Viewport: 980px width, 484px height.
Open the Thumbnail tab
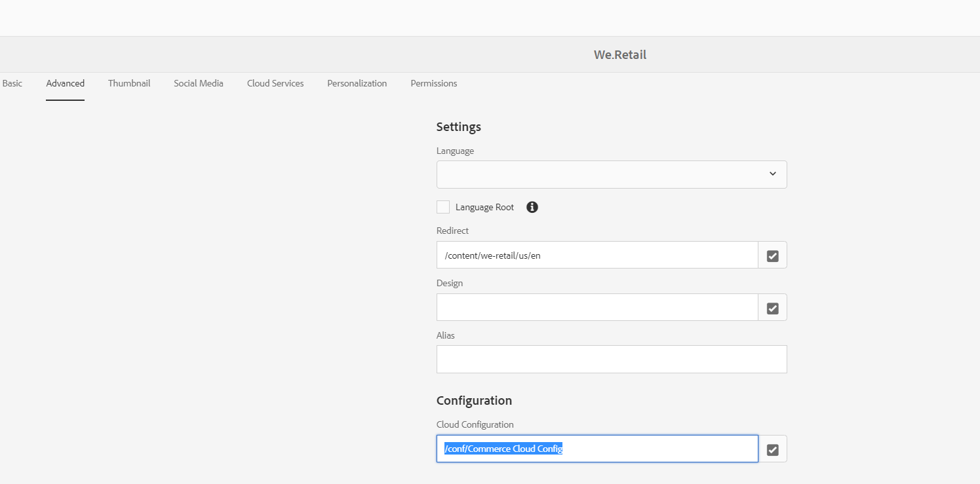129,83
